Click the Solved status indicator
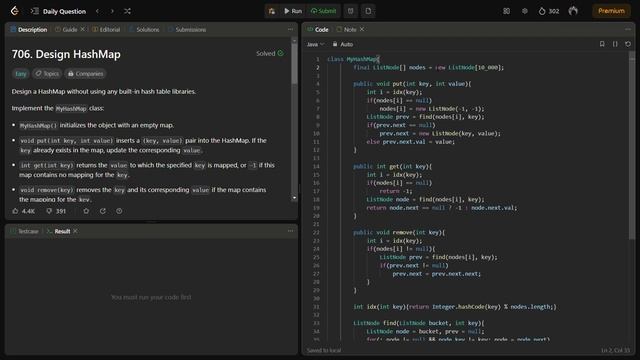 click(x=269, y=53)
